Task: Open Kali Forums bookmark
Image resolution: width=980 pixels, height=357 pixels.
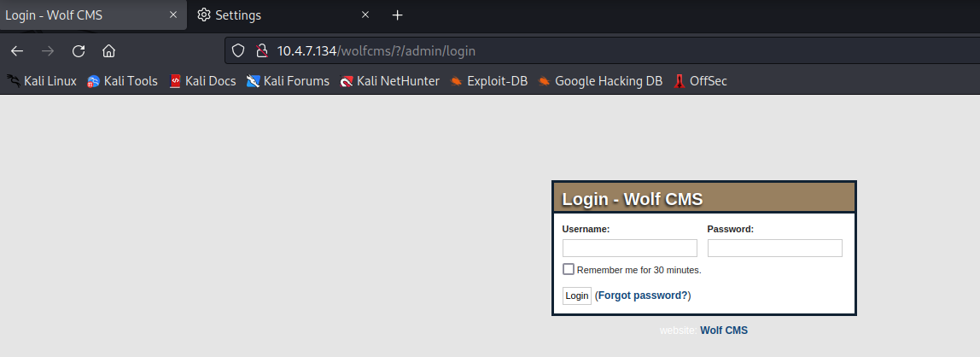Action: click(x=289, y=80)
